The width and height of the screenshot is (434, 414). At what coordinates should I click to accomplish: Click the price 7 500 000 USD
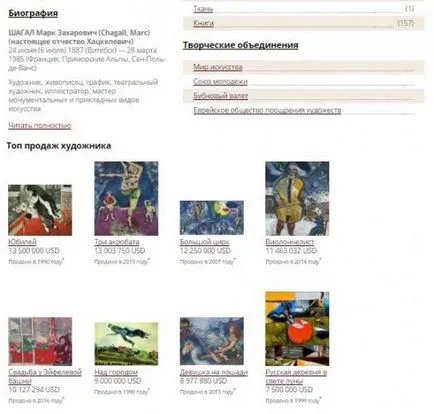289,390
